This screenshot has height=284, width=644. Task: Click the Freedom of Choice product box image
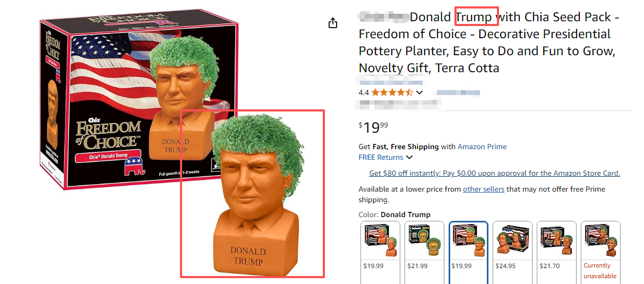[x=138, y=101]
